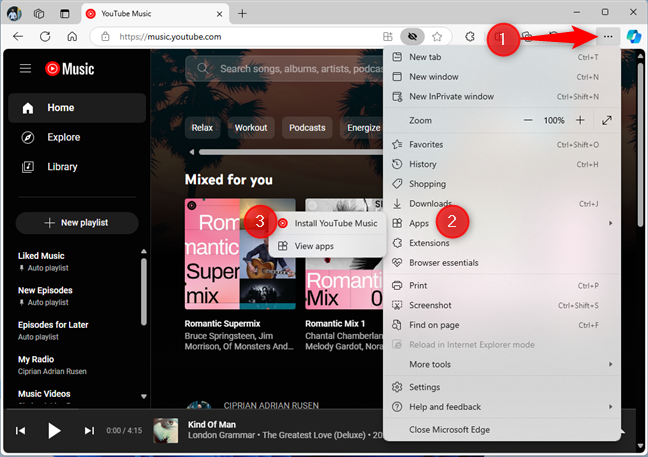Select the Workout mood chip
Screen dimensions: 648x457
click(251, 128)
